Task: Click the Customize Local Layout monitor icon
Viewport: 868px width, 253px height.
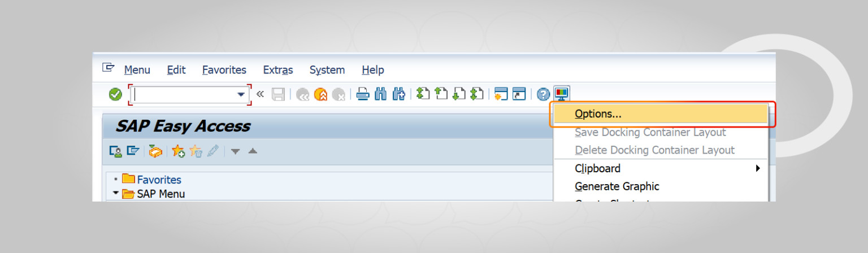Action: point(562,94)
